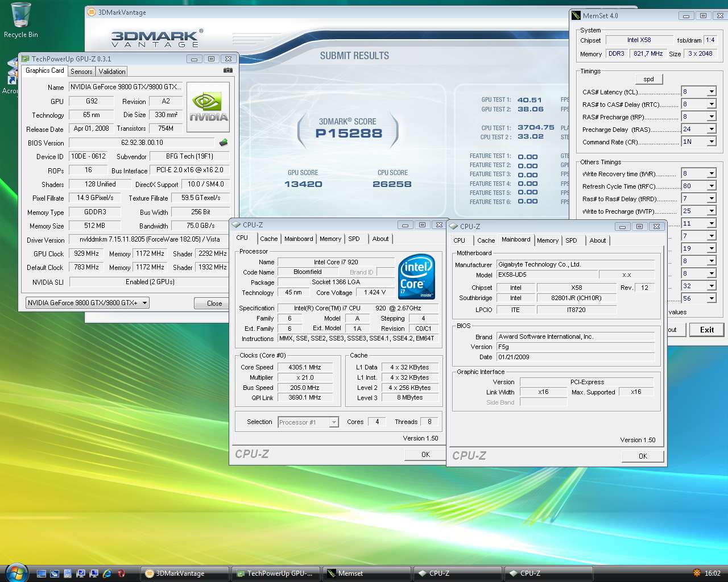Click the fsb/dram 1:4 field in MemSet
Screen dimensions: 728x582
click(710, 40)
